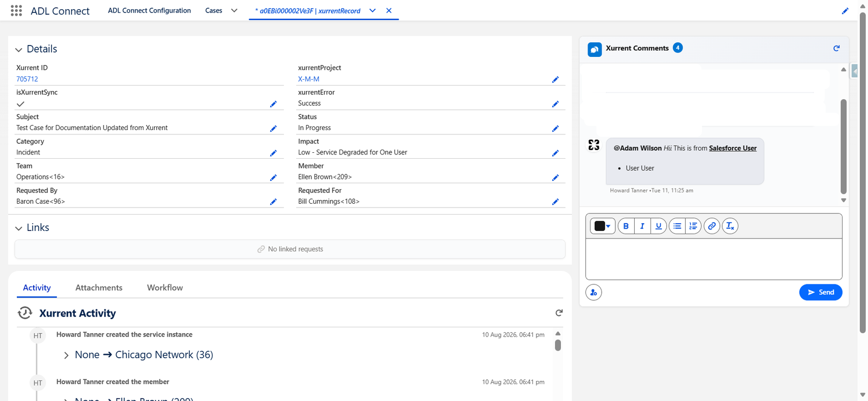Click the Xurrent Comments chat icon
Image resolution: width=868 pixels, height=401 pixels.
(x=595, y=49)
